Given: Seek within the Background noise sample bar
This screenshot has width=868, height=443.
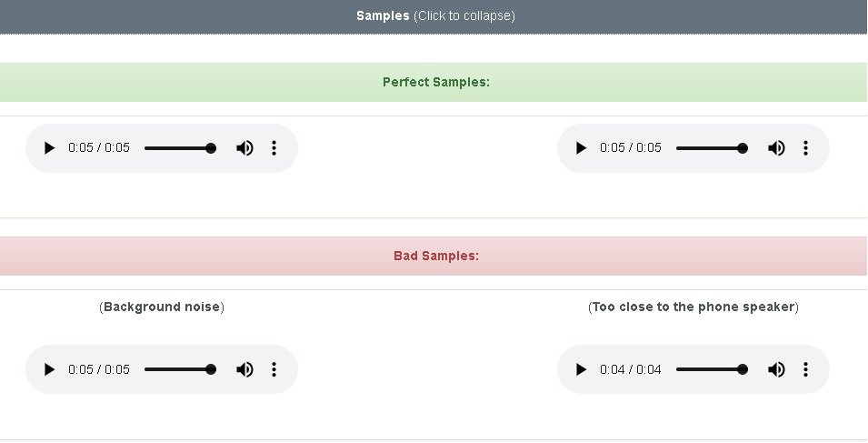Looking at the screenshot, I should [180, 369].
